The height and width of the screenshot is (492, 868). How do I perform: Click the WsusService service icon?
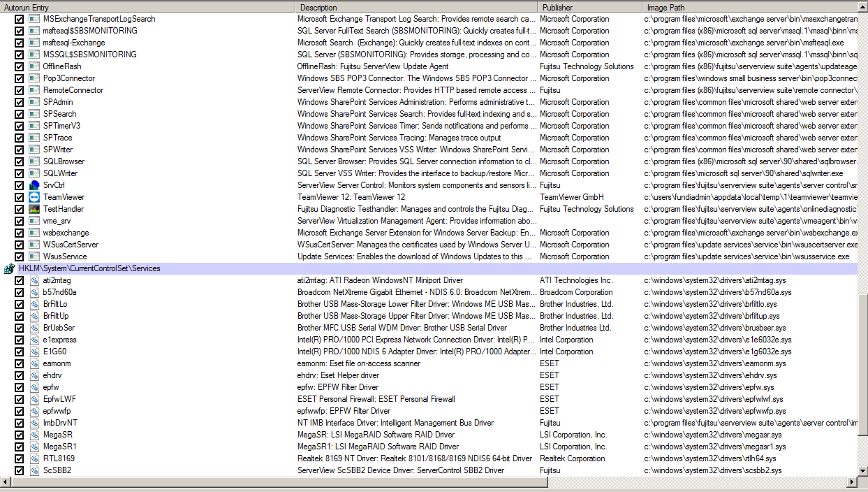click(34, 256)
